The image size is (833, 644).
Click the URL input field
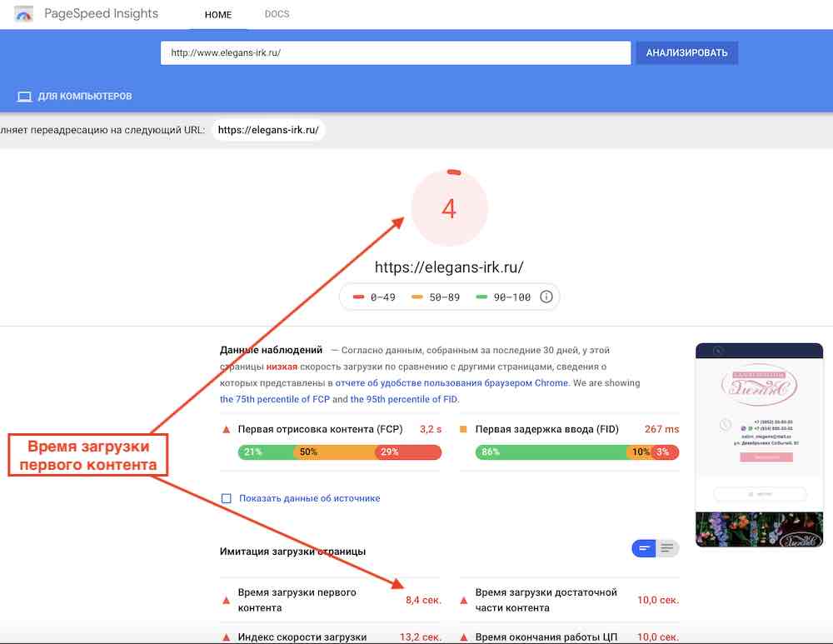[x=396, y=53]
